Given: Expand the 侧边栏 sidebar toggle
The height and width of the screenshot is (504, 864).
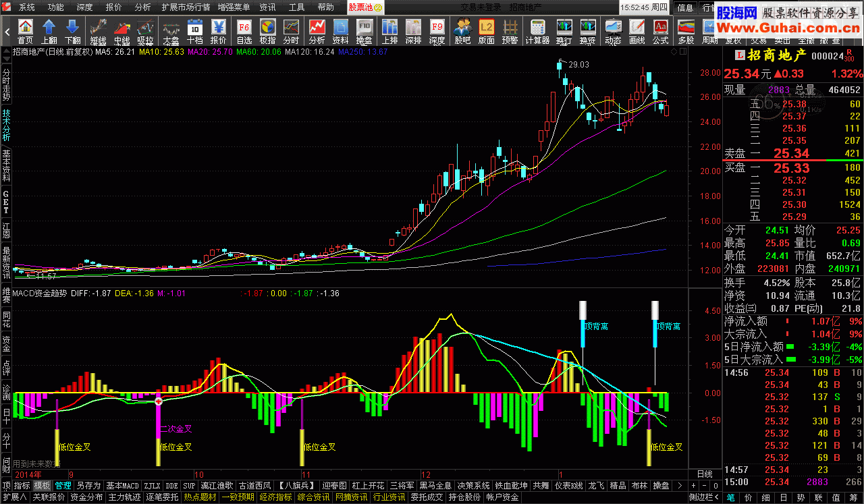Looking at the screenshot, I should 704,497.
